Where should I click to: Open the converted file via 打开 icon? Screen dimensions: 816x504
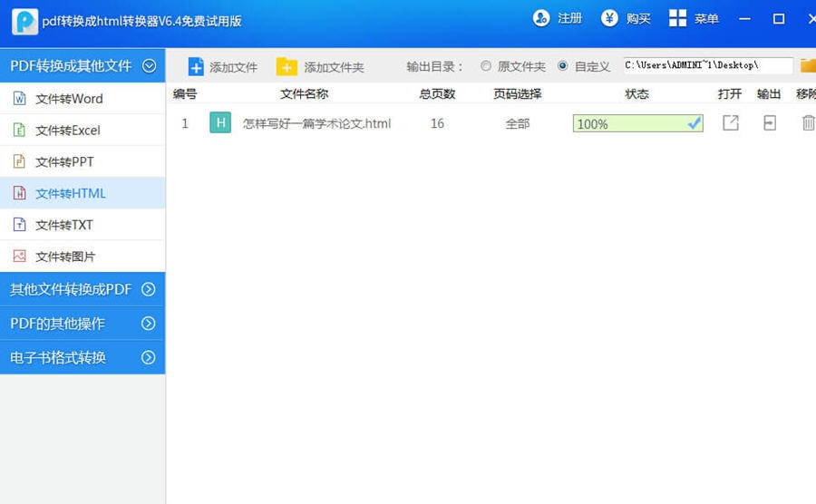731,122
